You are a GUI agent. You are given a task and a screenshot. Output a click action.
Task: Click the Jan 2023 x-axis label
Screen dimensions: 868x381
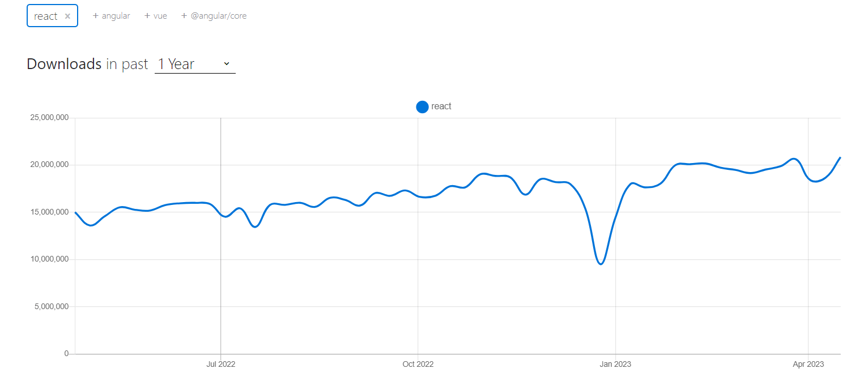pos(615,364)
